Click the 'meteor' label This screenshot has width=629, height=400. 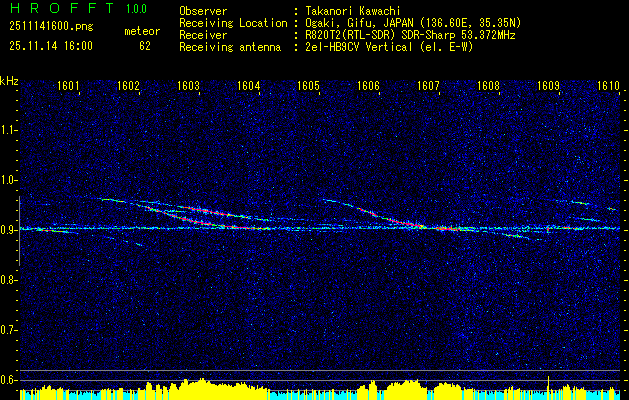click(142, 31)
